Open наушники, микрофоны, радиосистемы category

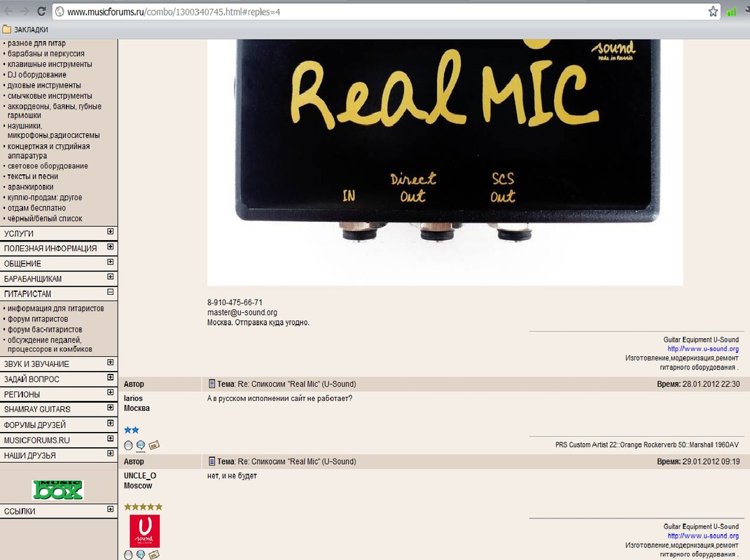(x=53, y=131)
